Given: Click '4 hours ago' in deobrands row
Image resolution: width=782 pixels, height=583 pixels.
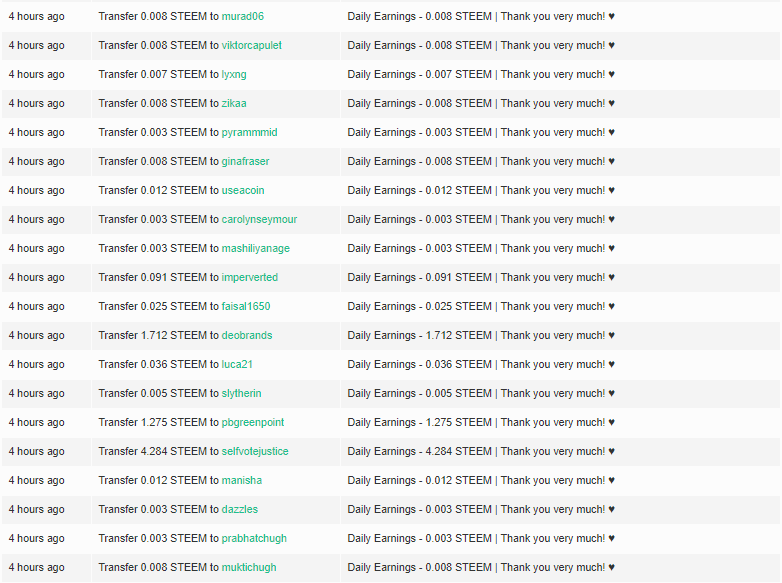Looking at the screenshot, I should pos(36,335).
